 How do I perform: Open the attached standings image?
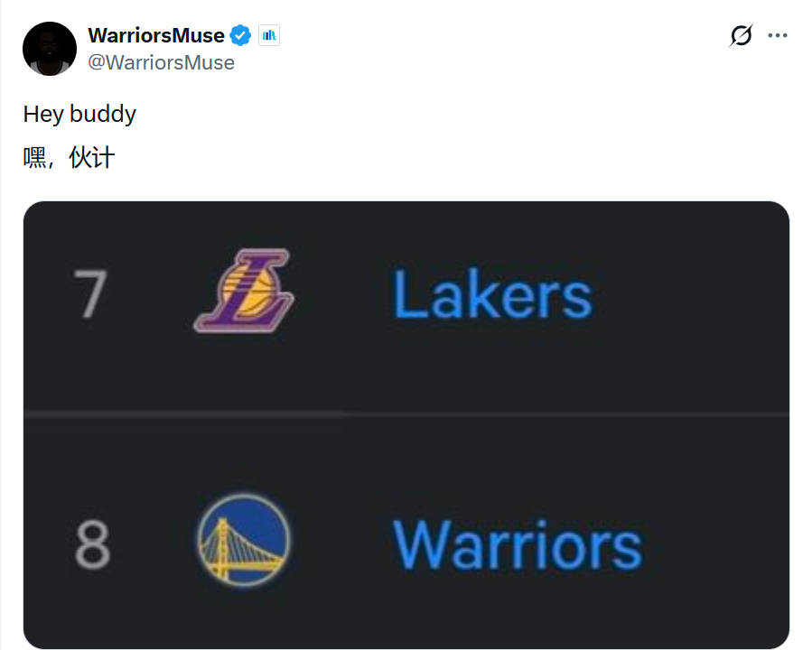(x=406, y=425)
